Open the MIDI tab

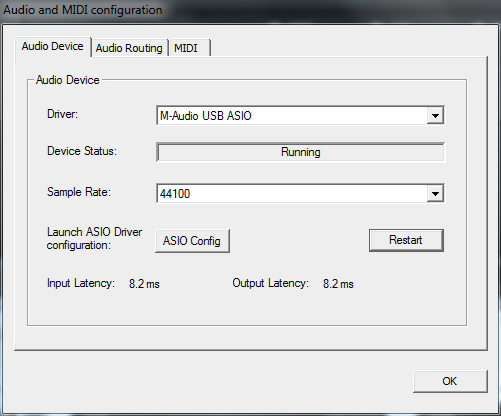(x=189, y=48)
